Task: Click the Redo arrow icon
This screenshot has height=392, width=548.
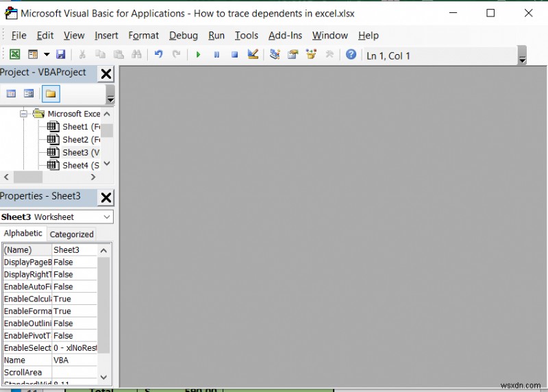Action: tap(177, 54)
